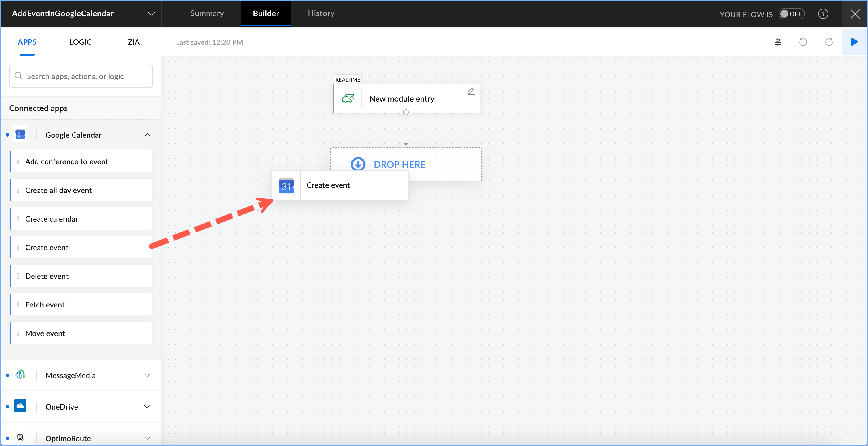The image size is (868, 446).
Task: Click the edit pencil on New module entry
Action: [471, 91]
